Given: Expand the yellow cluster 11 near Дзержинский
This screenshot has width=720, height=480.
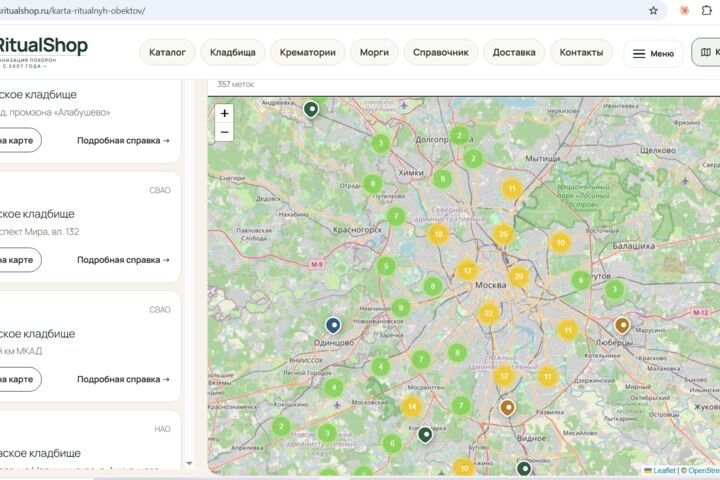Looking at the screenshot, I should (547, 377).
